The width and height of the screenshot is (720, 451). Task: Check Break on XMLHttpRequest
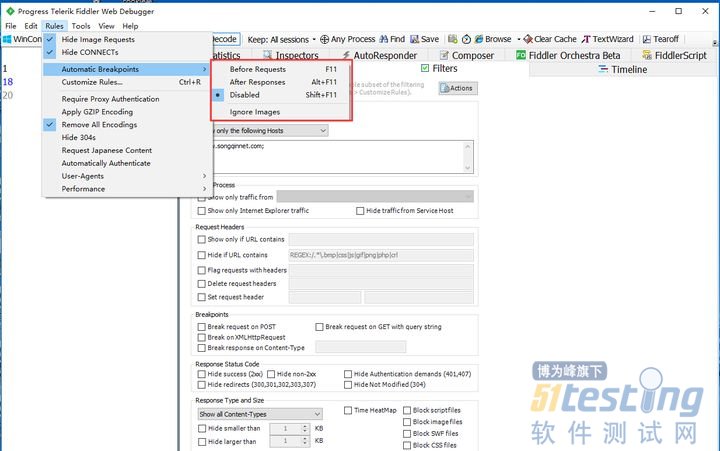pyautogui.click(x=201, y=338)
